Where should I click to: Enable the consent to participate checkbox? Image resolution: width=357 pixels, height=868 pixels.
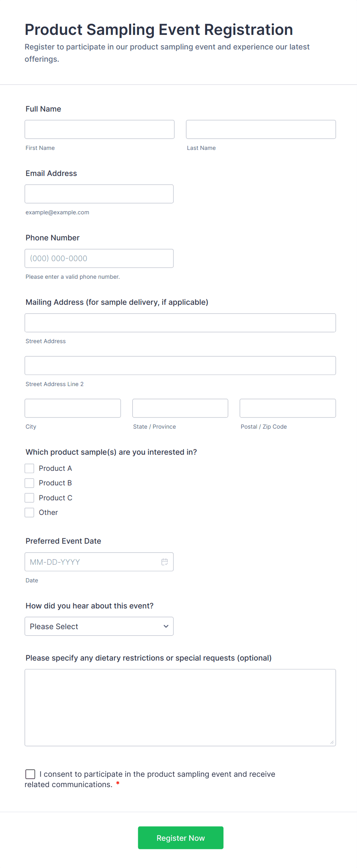30,774
